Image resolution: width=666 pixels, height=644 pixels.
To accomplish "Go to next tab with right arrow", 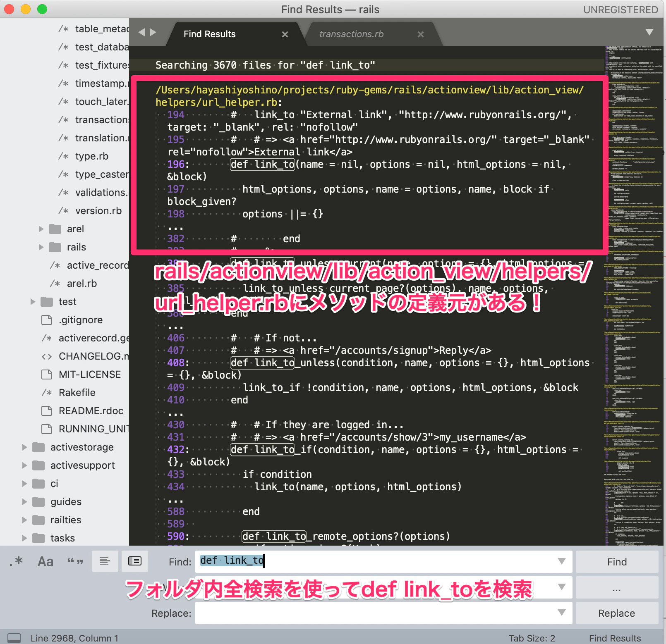I will pyautogui.click(x=153, y=32).
